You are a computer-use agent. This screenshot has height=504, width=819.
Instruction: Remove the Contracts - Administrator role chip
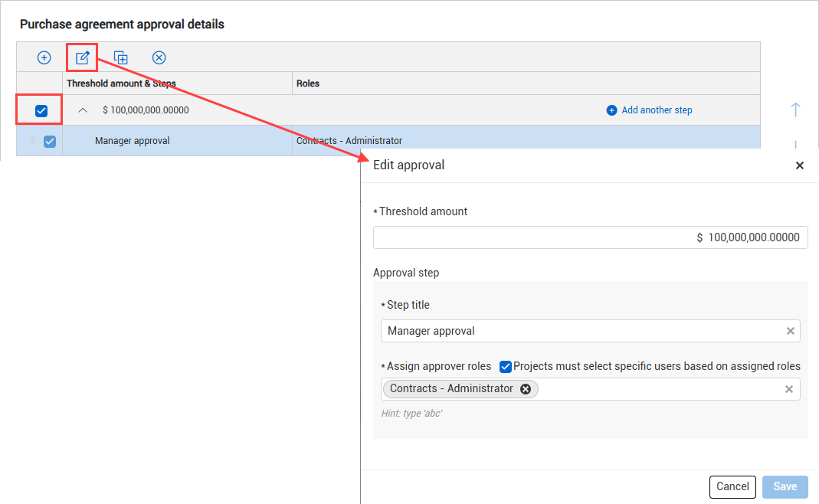pyautogui.click(x=526, y=389)
